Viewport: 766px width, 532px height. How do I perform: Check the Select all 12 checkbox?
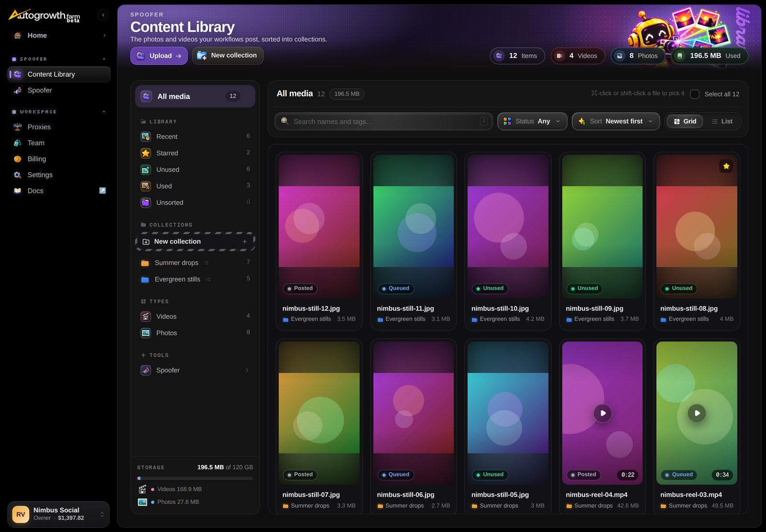coord(695,94)
